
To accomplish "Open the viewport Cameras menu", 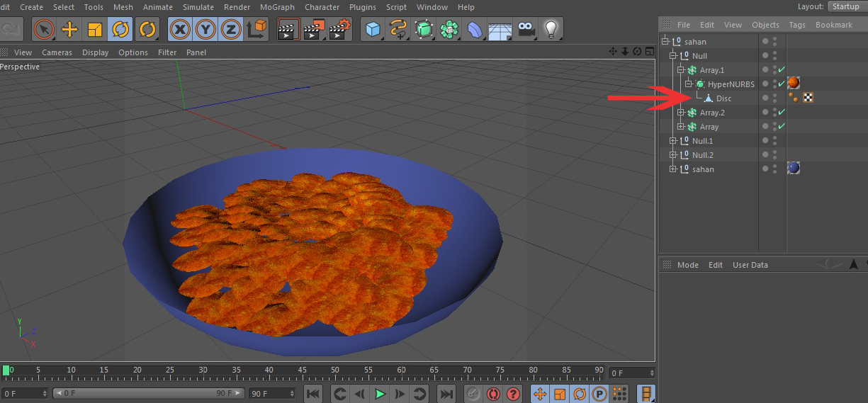I will [57, 52].
